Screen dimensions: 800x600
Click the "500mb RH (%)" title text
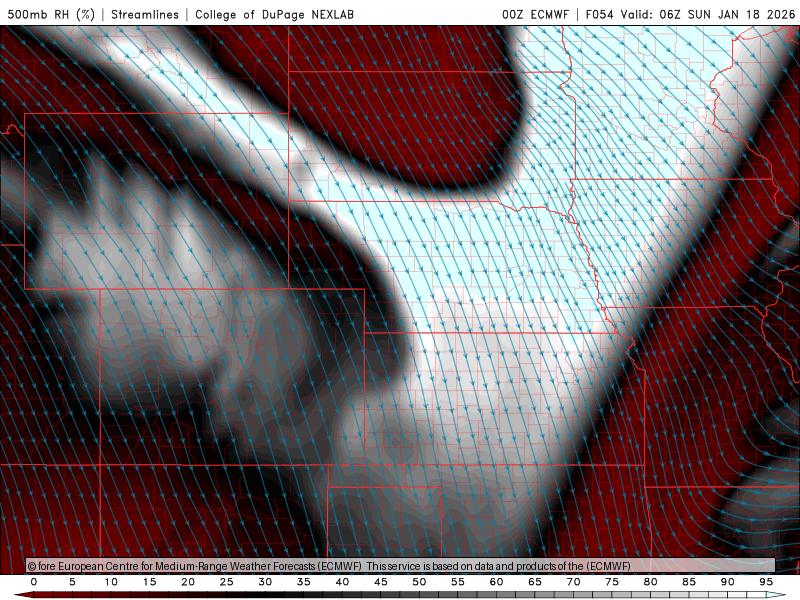point(51,14)
